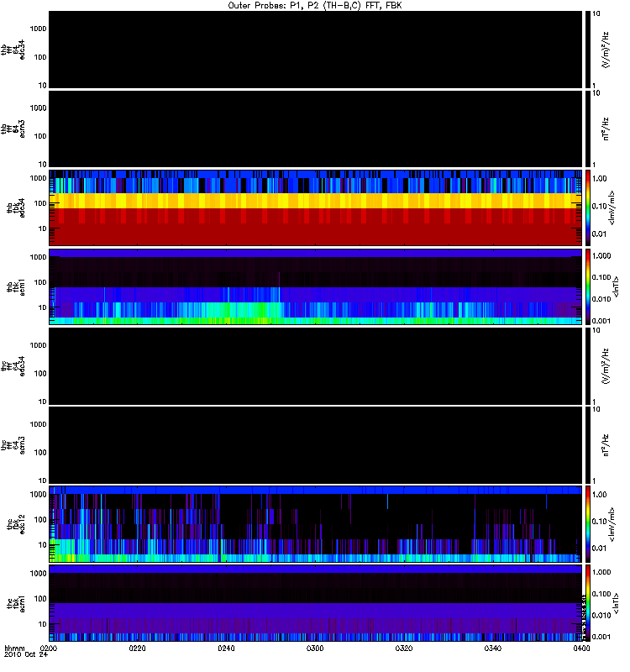The width and height of the screenshot is (630, 672).
Task: Select the 0240 time axis label
Action: [226, 648]
